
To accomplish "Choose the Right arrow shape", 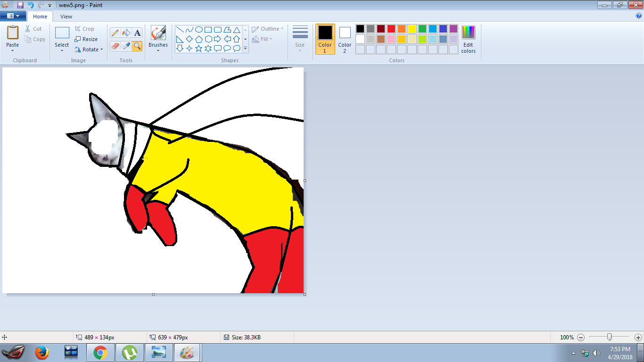I will [218, 39].
